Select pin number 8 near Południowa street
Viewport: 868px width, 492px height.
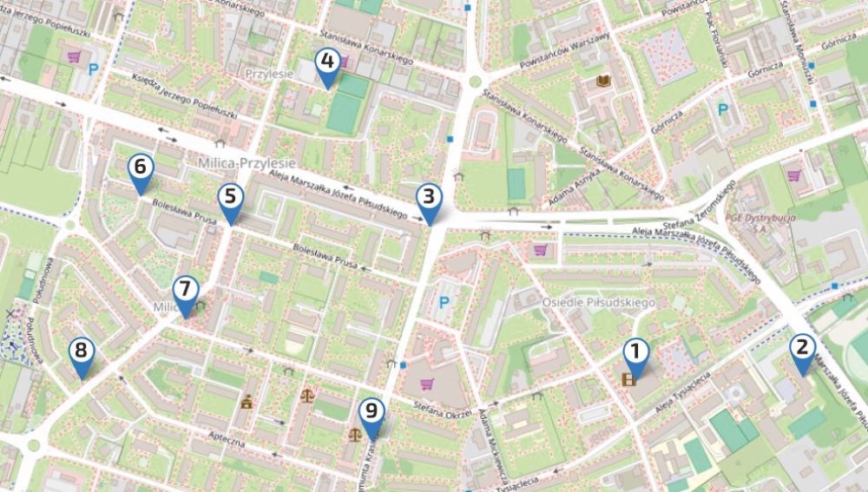82,354
